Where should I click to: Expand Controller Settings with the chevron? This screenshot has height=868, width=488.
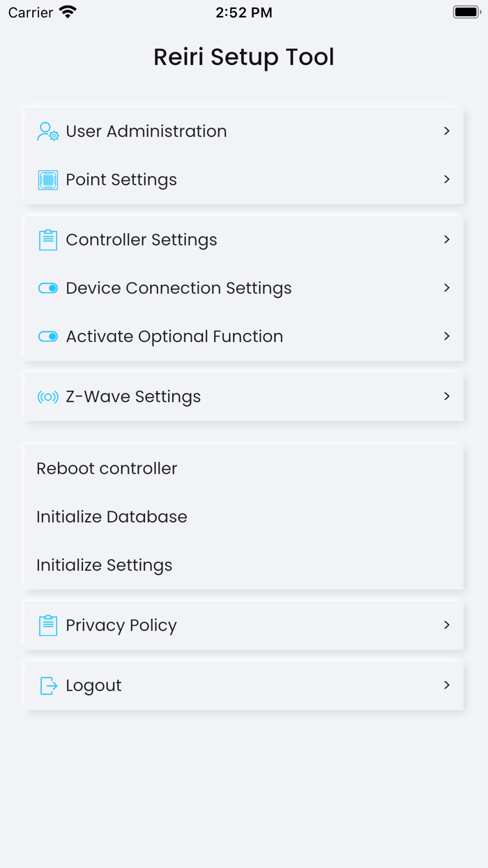447,239
